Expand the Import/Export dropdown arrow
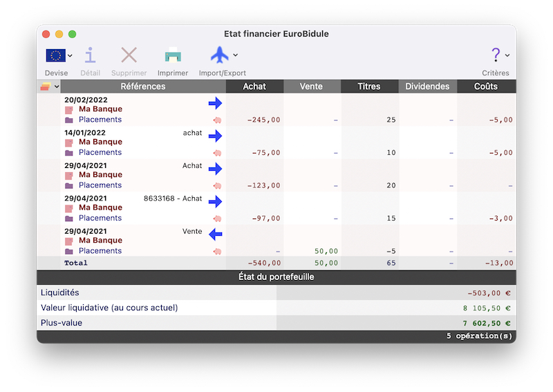Viewport: 553px width, 392px height. 235,55
